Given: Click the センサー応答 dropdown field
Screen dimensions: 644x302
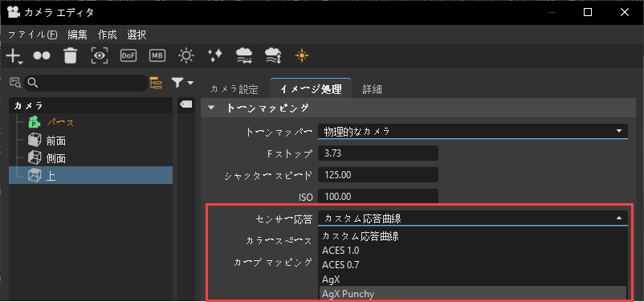Looking at the screenshot, I should point(473,218).
